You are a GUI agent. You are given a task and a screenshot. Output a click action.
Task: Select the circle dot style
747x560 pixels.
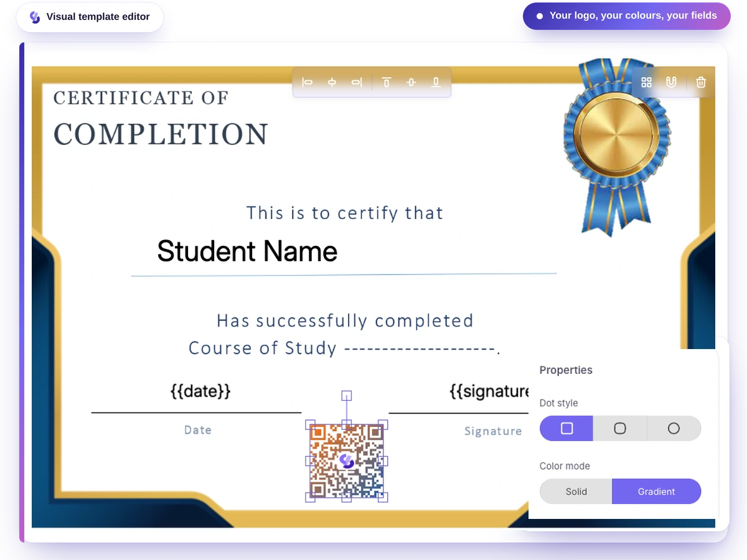pos(674,429)
